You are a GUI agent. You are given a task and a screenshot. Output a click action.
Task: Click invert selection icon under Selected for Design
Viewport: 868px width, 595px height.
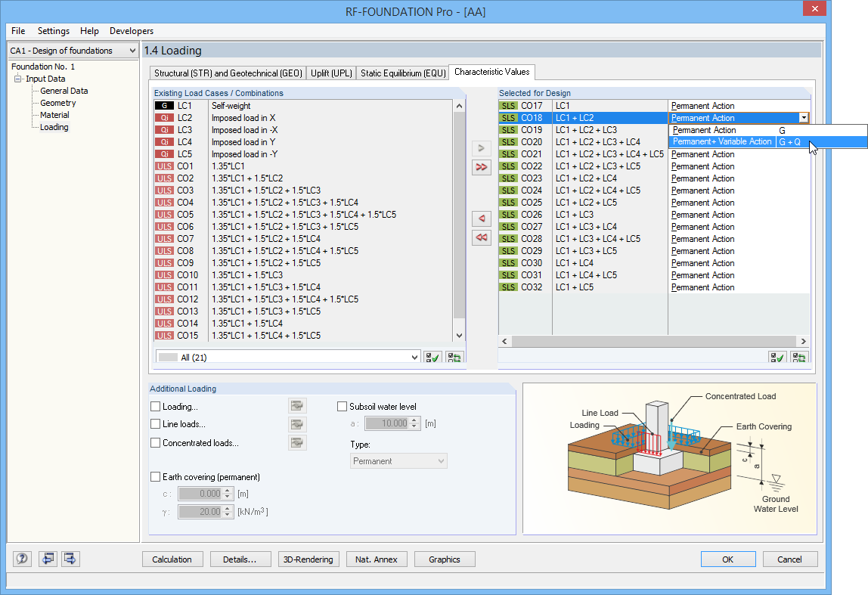[799, 358]
